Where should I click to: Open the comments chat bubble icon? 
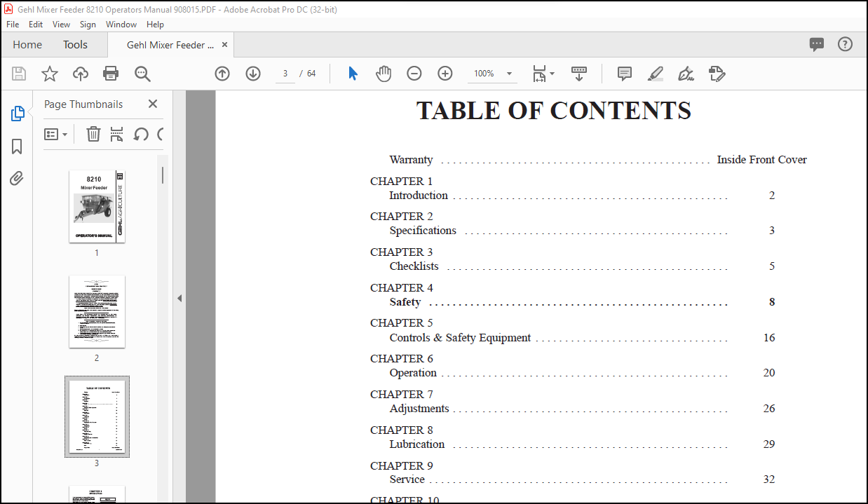point(817,44)
